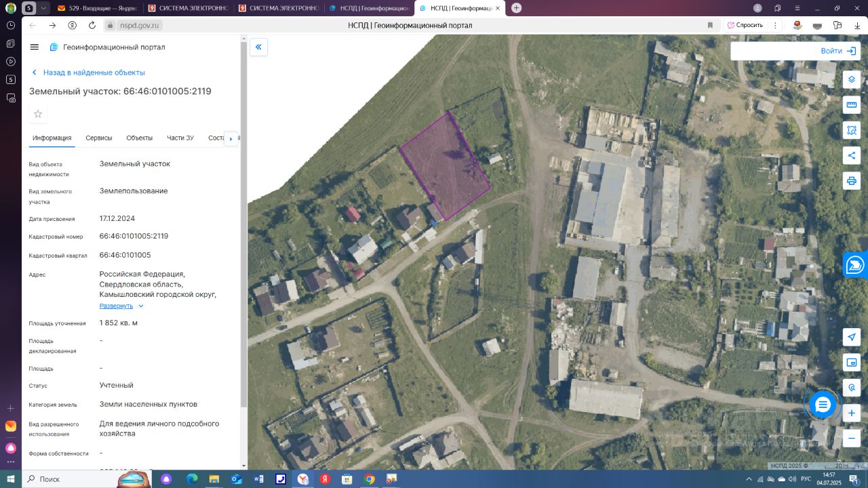Open a new browser tab

click(x=517, y=8)
